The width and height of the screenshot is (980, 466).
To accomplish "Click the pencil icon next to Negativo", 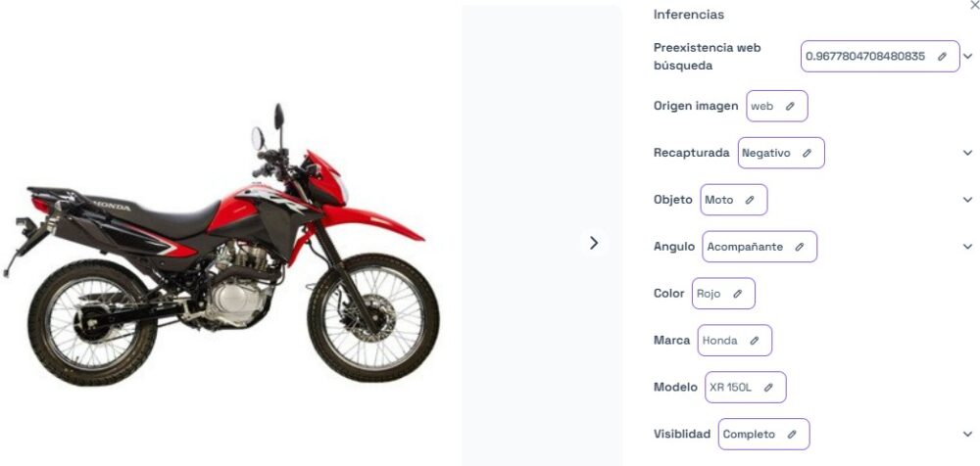I will (807, 153).
